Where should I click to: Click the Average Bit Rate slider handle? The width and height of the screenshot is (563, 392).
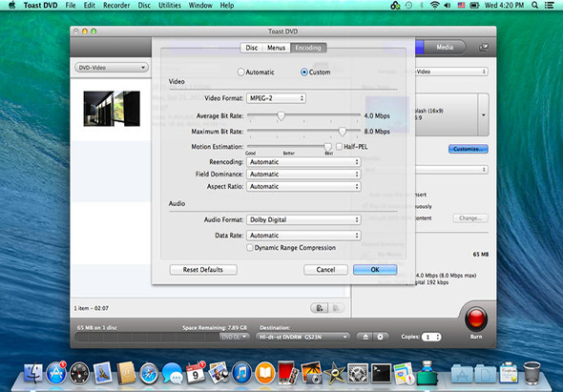pyautogui.click(x=281, y=115)
